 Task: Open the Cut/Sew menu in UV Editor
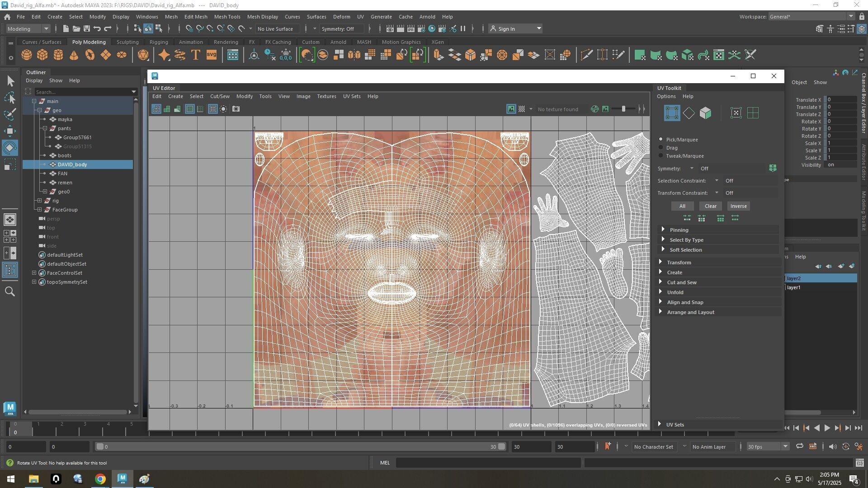220,96
